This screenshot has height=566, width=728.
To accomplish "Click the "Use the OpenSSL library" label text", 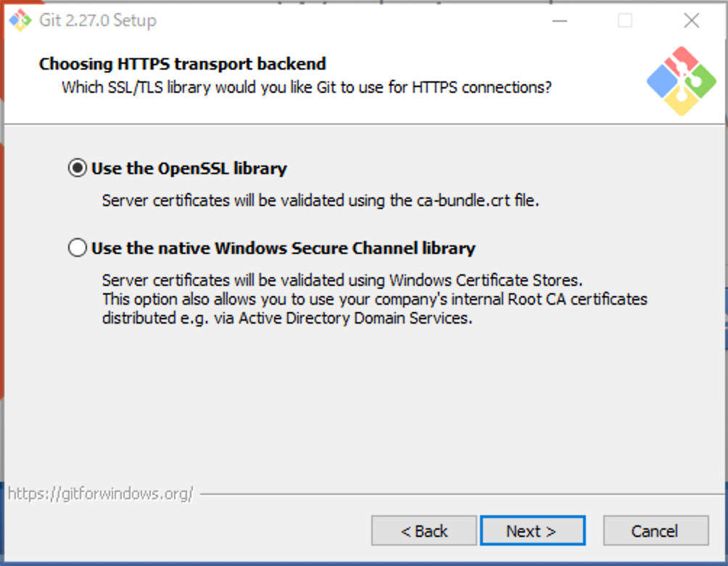I will pos(189,169).
